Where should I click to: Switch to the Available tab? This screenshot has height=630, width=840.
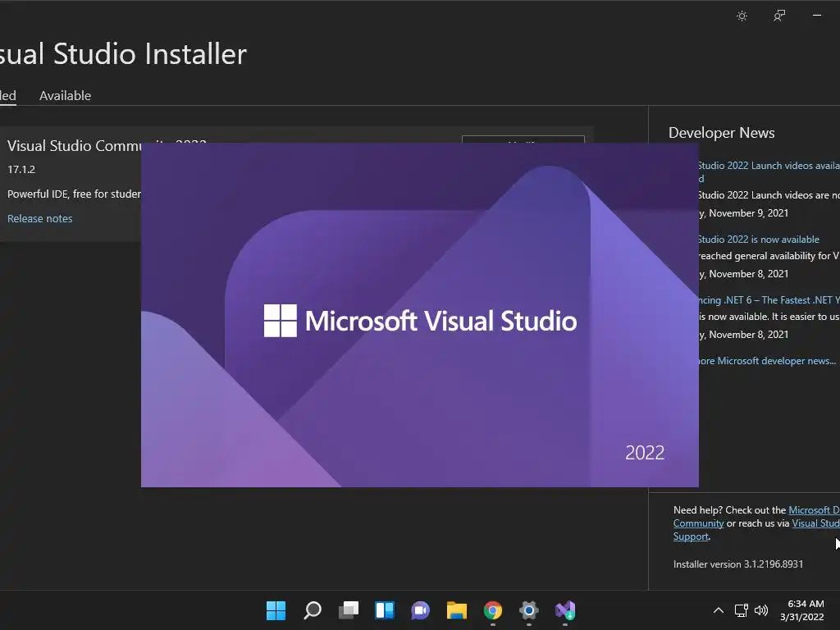click(x=66, y=96)
